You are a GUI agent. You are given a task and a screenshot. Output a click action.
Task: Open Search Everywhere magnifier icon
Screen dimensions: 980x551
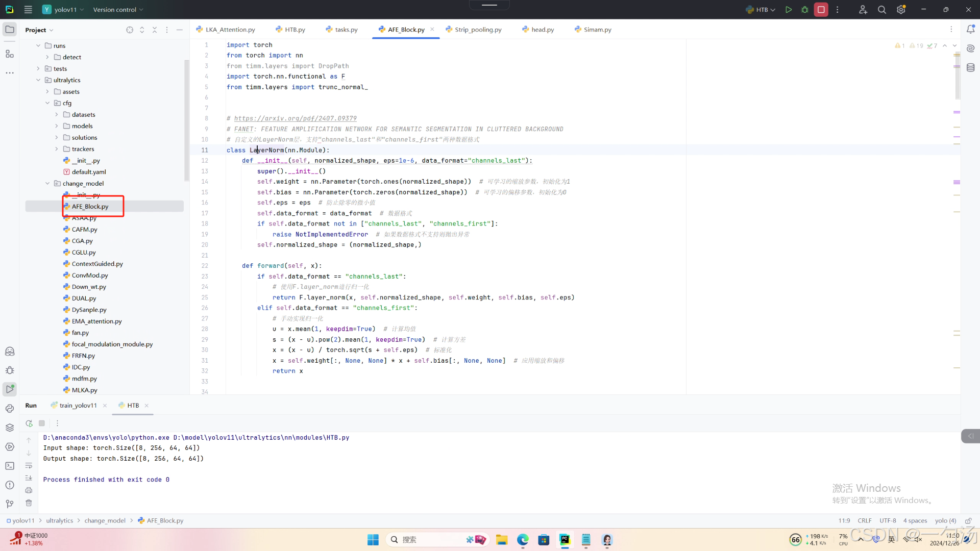(881, 10)
